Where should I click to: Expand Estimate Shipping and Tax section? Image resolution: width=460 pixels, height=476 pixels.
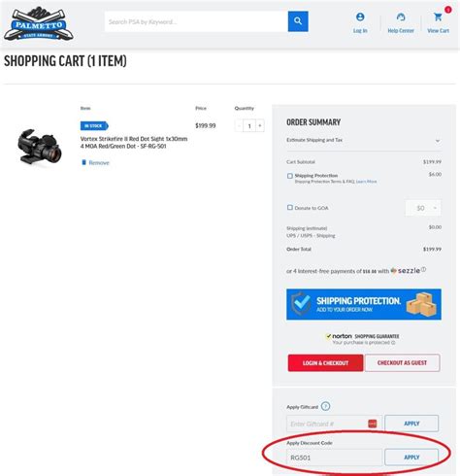coord(364,140)
